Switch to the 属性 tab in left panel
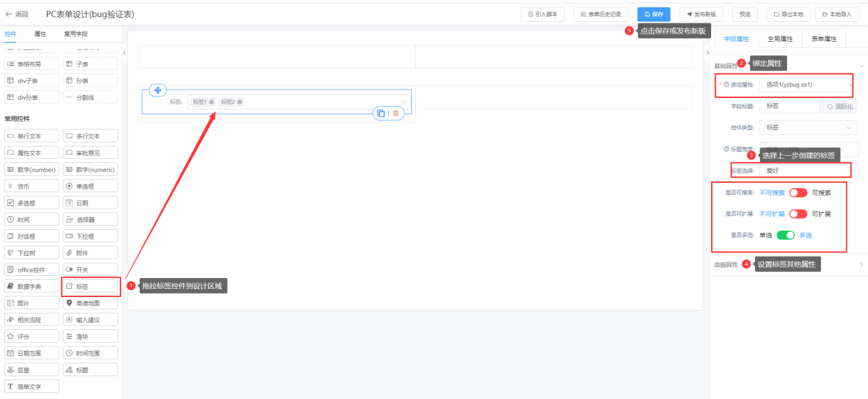 [x=40, y=34]
